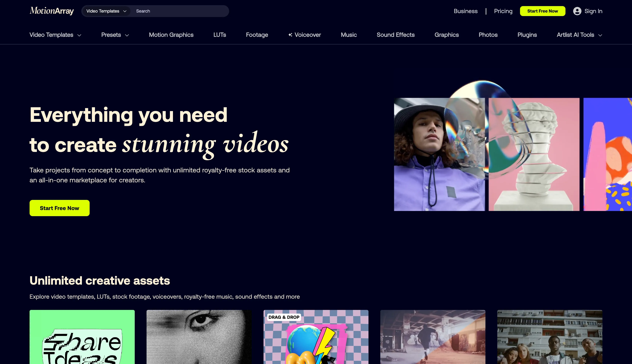The height and width of the screenshot is (364, 632).
Task: Go to the LUTs section
Action: tap(220, 35)
